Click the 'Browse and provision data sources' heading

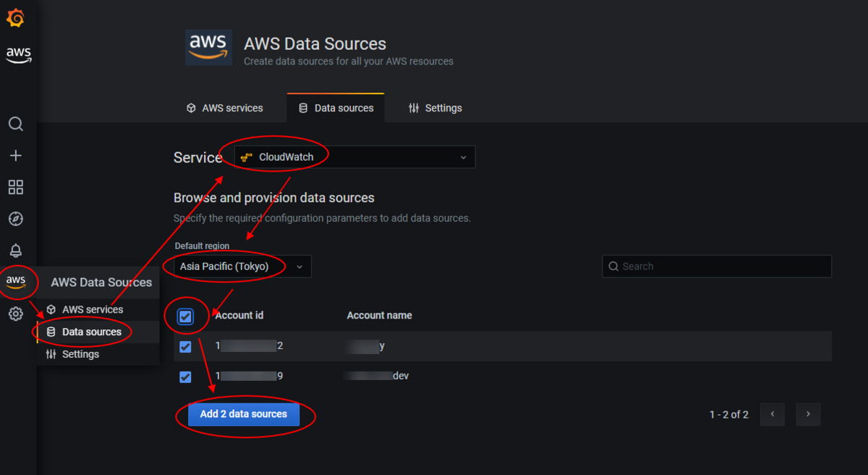274,198
